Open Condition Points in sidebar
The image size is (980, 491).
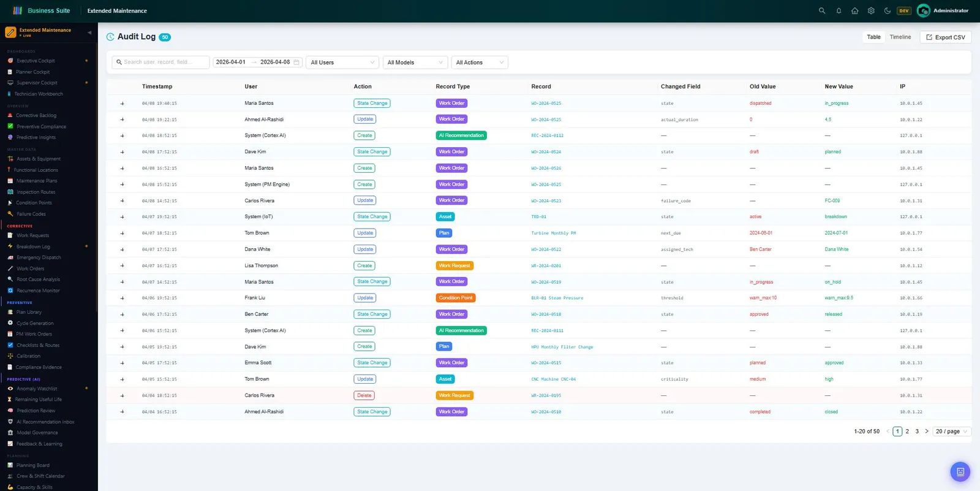pos(34,203)
